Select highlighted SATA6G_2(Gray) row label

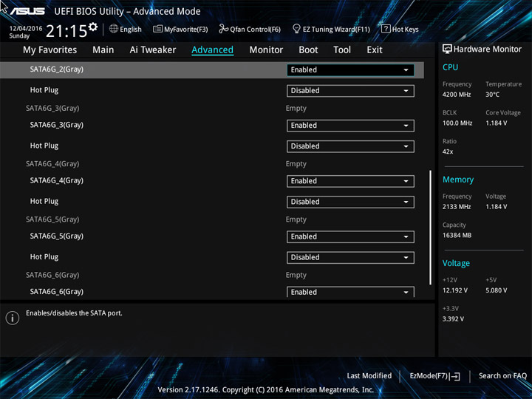pos(57,69)
